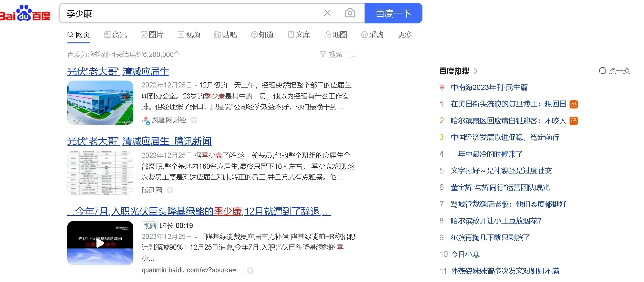Open hot topic 尔滨再掏几下就只剩滨了
The width and height of the screenshot is (644, 282).
490,238
